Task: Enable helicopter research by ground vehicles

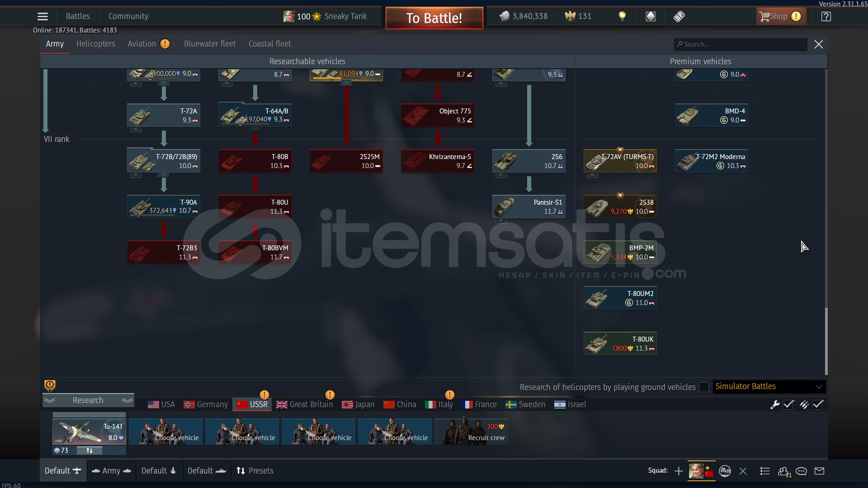Action: pyautogui.click(x=704, y=387)
